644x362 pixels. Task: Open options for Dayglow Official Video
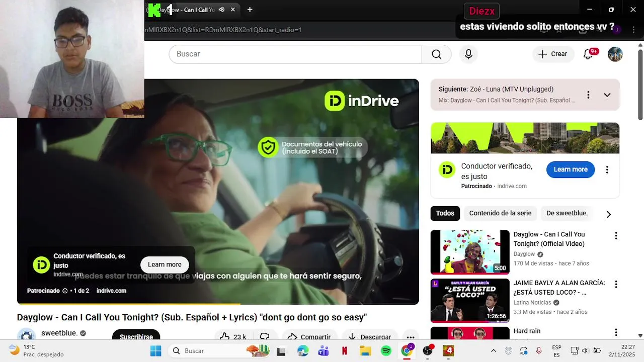(615, 236)
